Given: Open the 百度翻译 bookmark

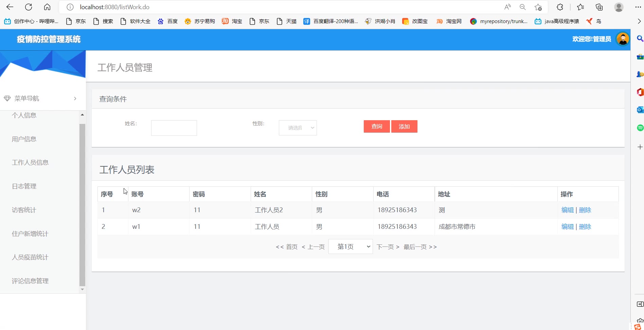Looking at the screenshot, I should pos(331,21).
